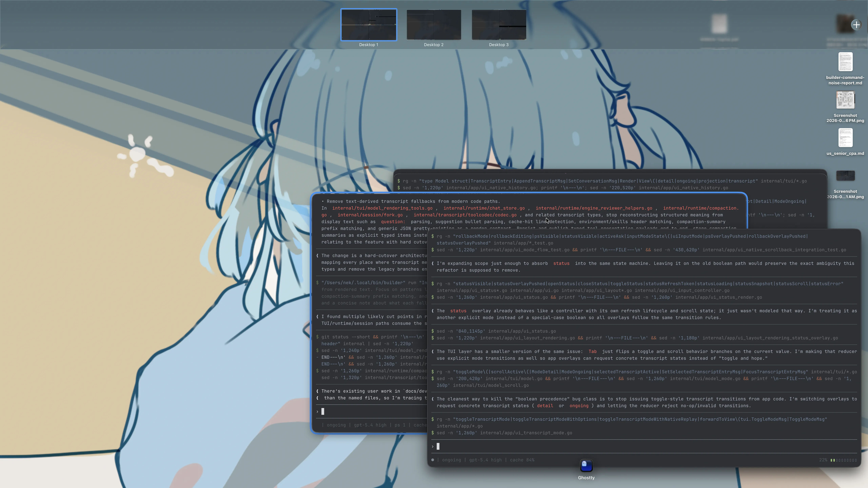The image size is (868, 488).
Task: Select the Screenshot 6PM.png desktop file
Action: (x=845, y=100)
